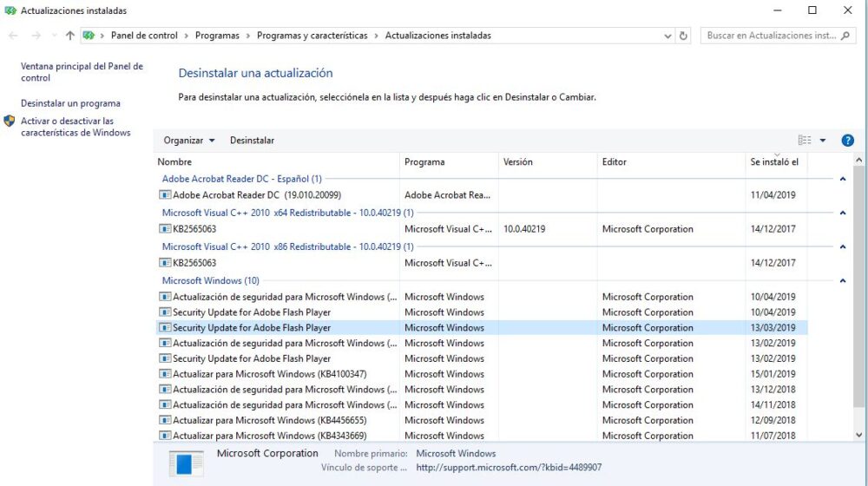Click the Help question mark icon
This screenshot has height=486, width=868.
[847, 141]
